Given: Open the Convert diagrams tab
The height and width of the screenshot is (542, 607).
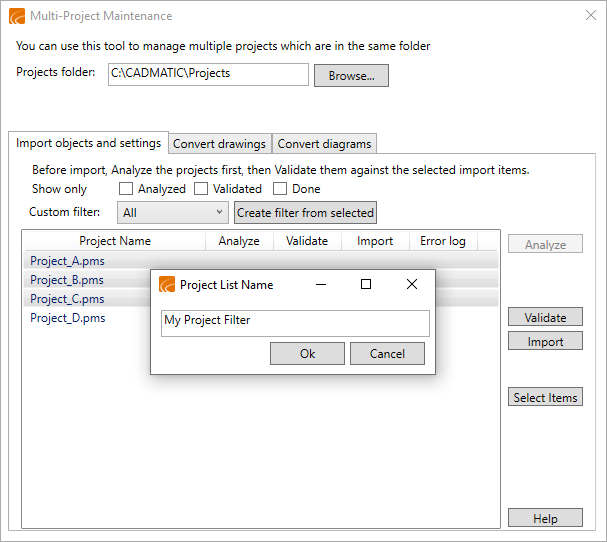Looking at the screenshot, I should click(x=324, y=144).
